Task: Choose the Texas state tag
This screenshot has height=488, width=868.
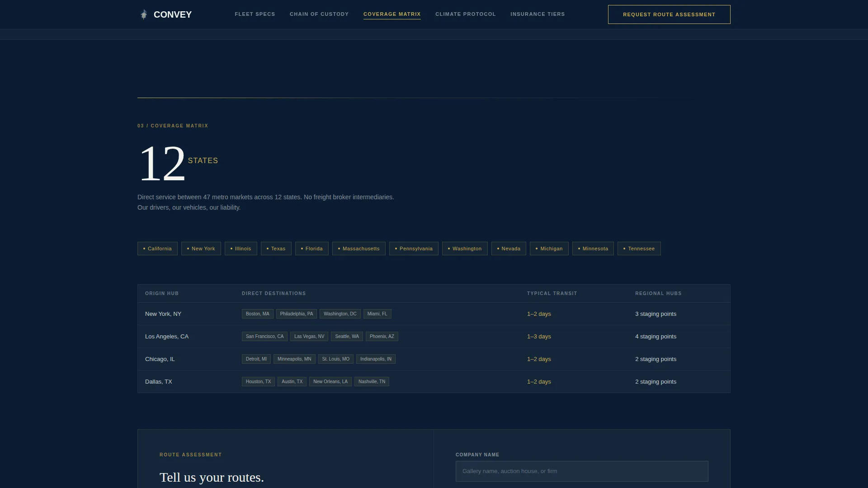Action: tap(276, 249)
